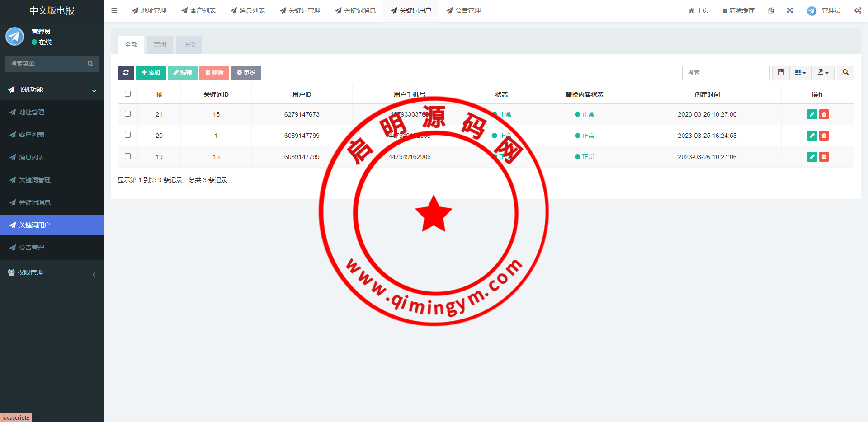The height and width of the screenshot is (422, 868).
Task: Click the green edit icon for row 21
Action: click(812, 114)
